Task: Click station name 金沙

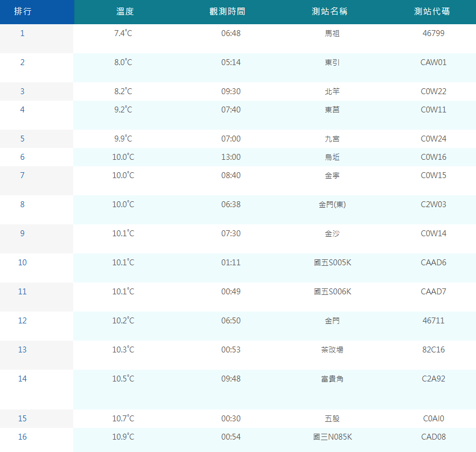Action: coord(332,234)
